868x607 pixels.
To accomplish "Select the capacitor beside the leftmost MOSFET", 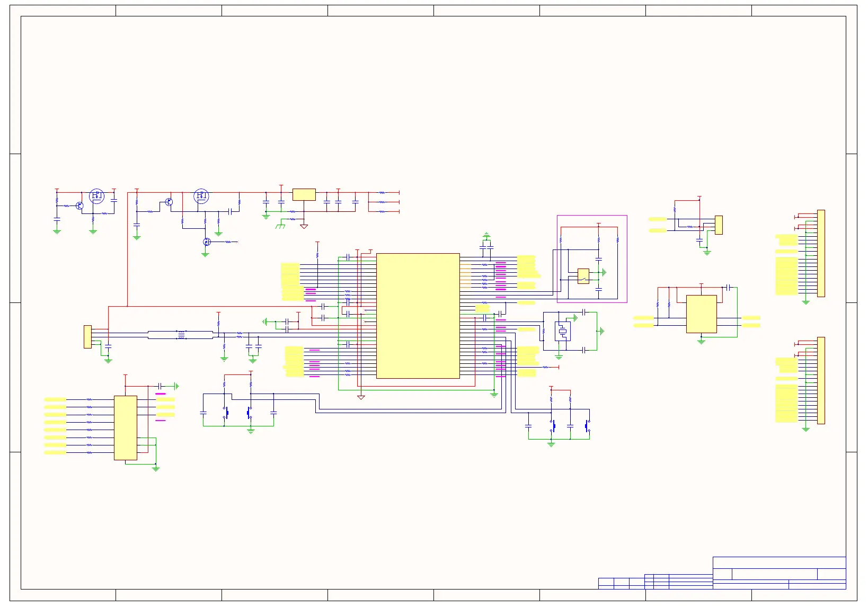I will [114, 201].
